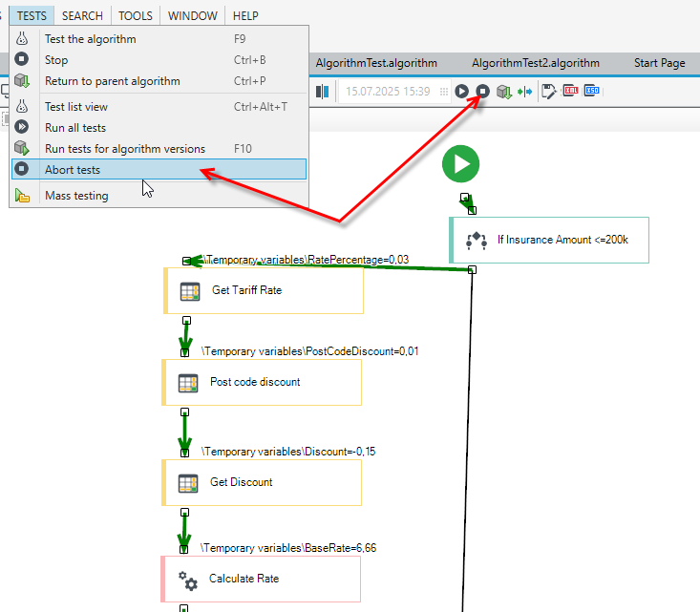
Task: Open the WINDOW menu
Action: click(192, 16)
